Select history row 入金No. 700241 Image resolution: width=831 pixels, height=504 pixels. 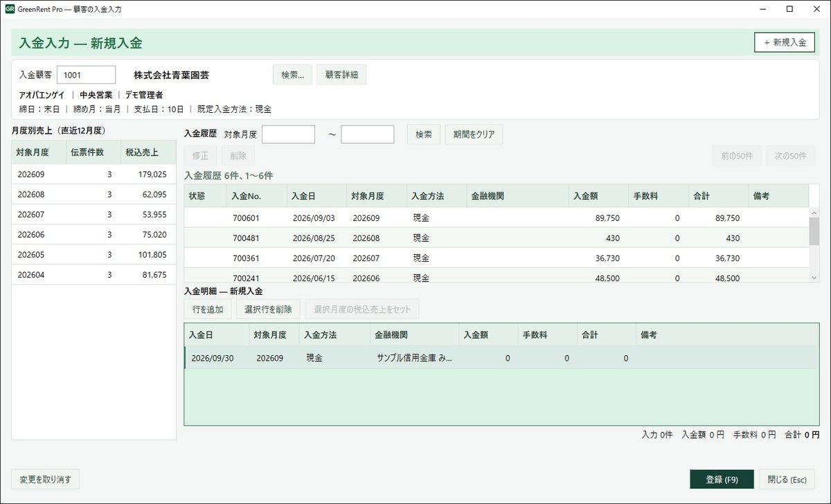(x=496, y=276)
